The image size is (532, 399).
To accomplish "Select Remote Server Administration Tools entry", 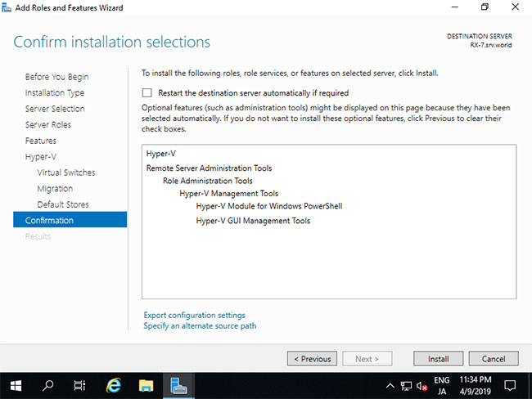I will (209, 168).
